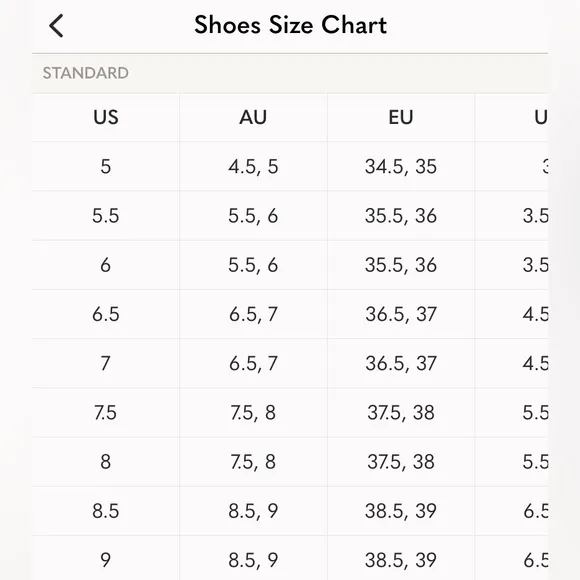Tap the EU 38.5, 39 cell in row 8.5
580x580 pixels.
[x=401, y=511]
